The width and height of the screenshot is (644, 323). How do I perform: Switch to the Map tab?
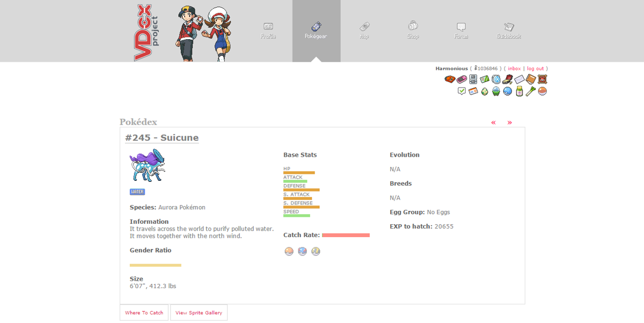pyautogui.click(x=364, y=30)
